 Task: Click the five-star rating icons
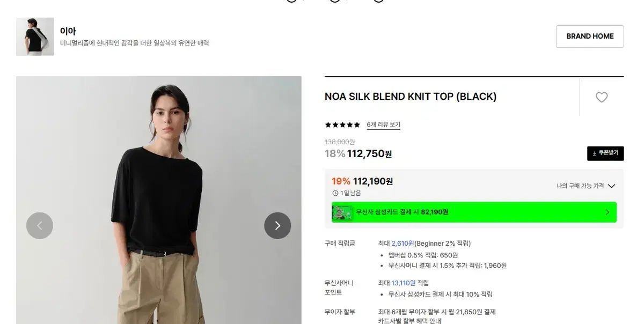click(342, 125)
